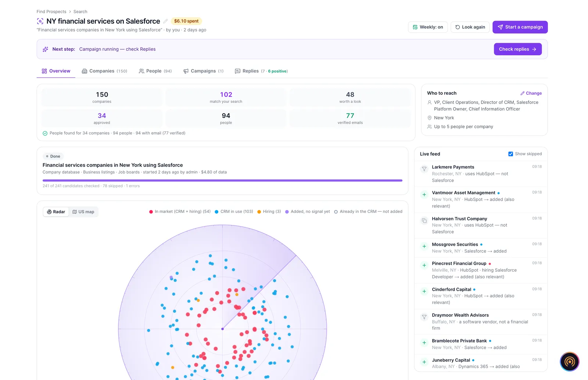Click the 34 approved stat
Screen dimensions: 588x380
click(102, 118)
